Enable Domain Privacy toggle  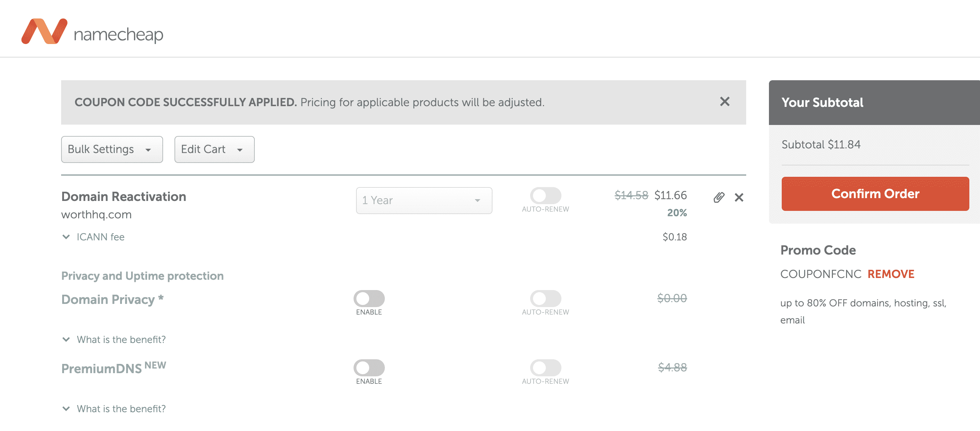coord(368,298)
